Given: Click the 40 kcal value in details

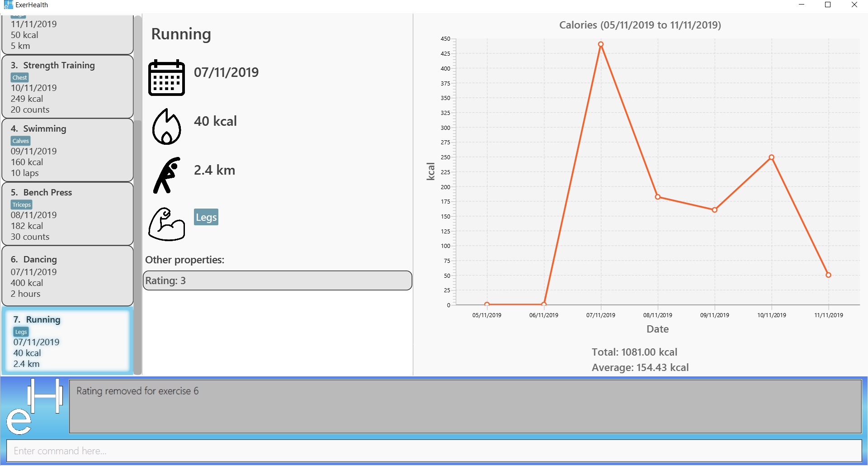Looking at the screenshot, I should 215,121.
